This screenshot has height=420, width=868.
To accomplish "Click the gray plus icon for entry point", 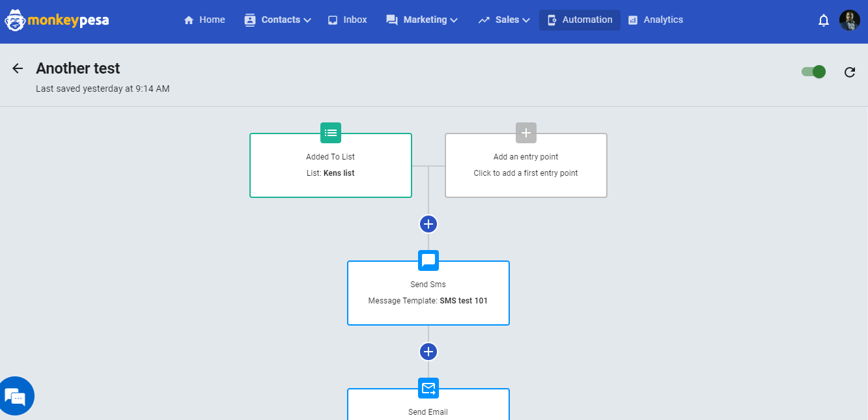I will click(x=526, y=133).
